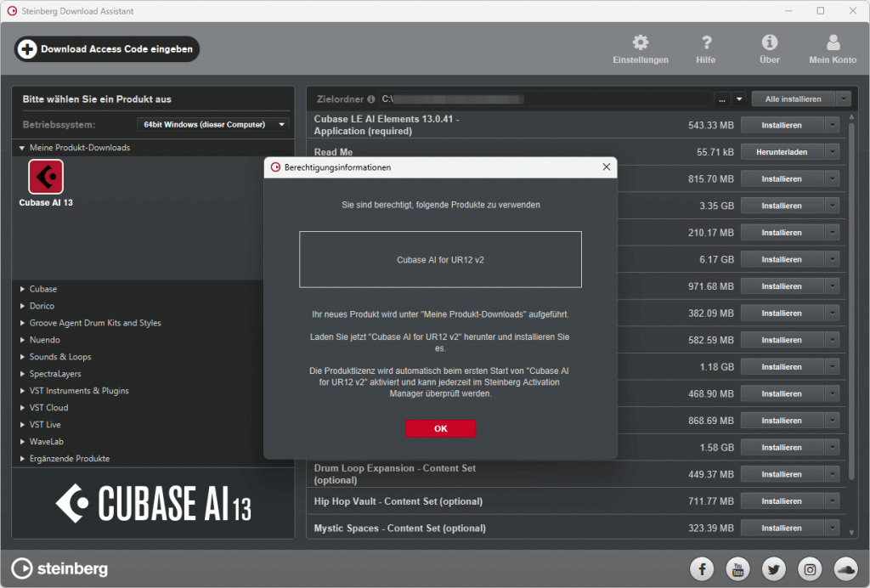Install the 815.70 MB item
The image size is (870, 588).
pyautogui.click(x=782, y=179)
